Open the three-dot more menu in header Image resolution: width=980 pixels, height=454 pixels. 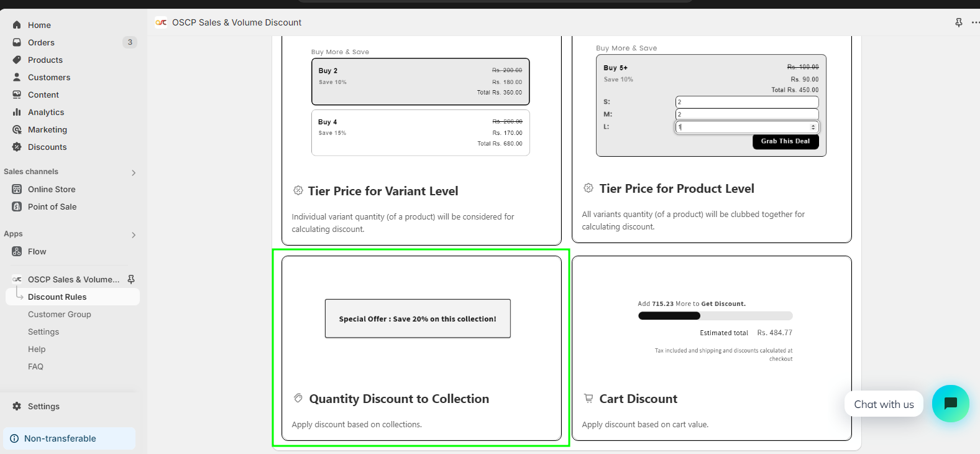[974, 22]
